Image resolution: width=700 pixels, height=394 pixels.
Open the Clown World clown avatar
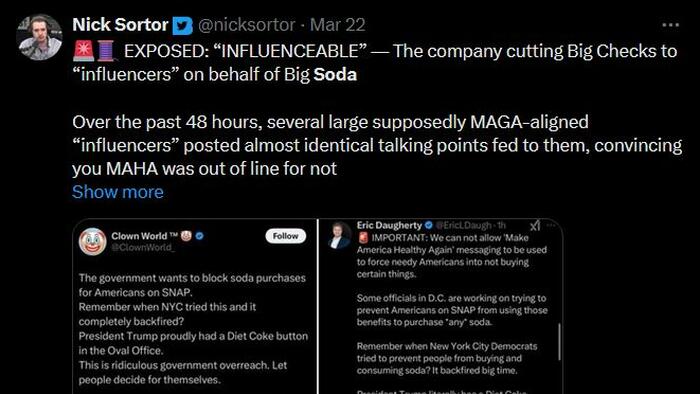pyautogui.click(x=92, y=241)
